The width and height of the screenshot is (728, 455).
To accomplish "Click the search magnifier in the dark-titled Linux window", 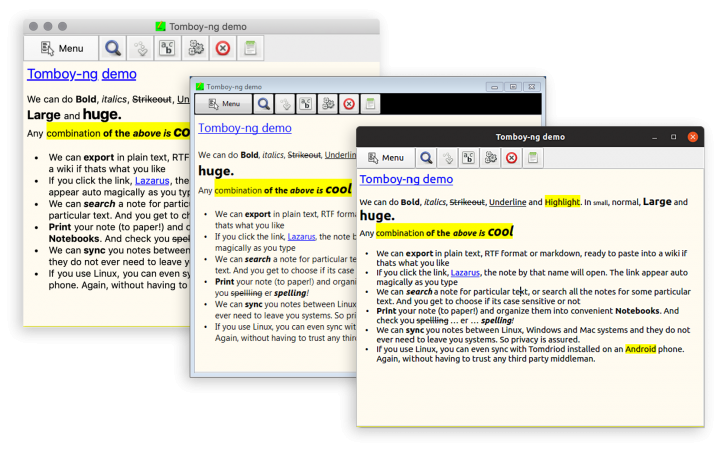I will pos(426,158).
